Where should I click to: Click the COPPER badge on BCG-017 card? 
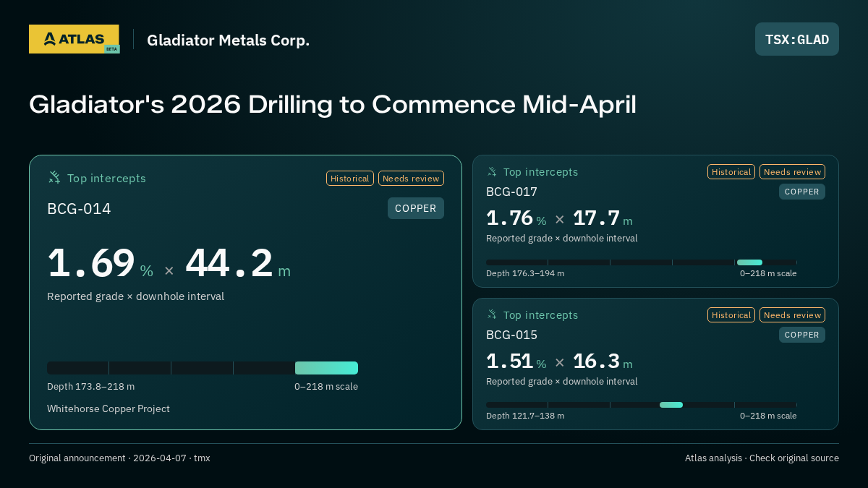click(x=802, y=192)
